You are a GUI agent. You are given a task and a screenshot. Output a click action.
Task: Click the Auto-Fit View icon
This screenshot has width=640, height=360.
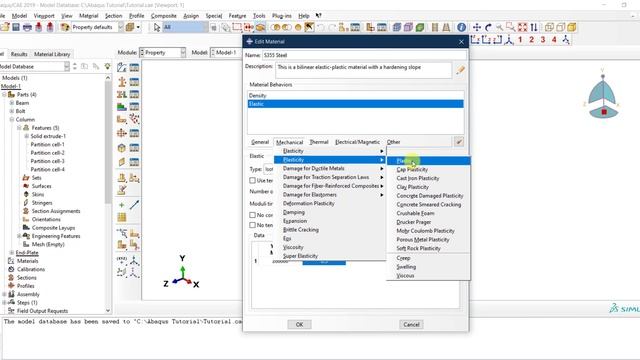coord(522,27)
